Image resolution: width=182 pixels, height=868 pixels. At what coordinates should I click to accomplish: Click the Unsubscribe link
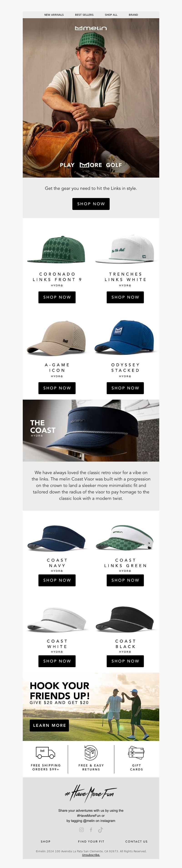[x=91, y=855]
